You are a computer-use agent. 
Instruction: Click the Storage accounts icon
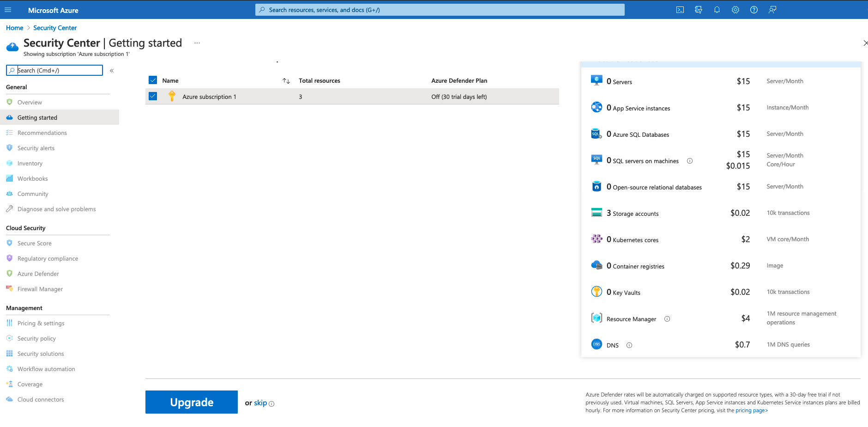pyautogui.click(x=597, y=213)
